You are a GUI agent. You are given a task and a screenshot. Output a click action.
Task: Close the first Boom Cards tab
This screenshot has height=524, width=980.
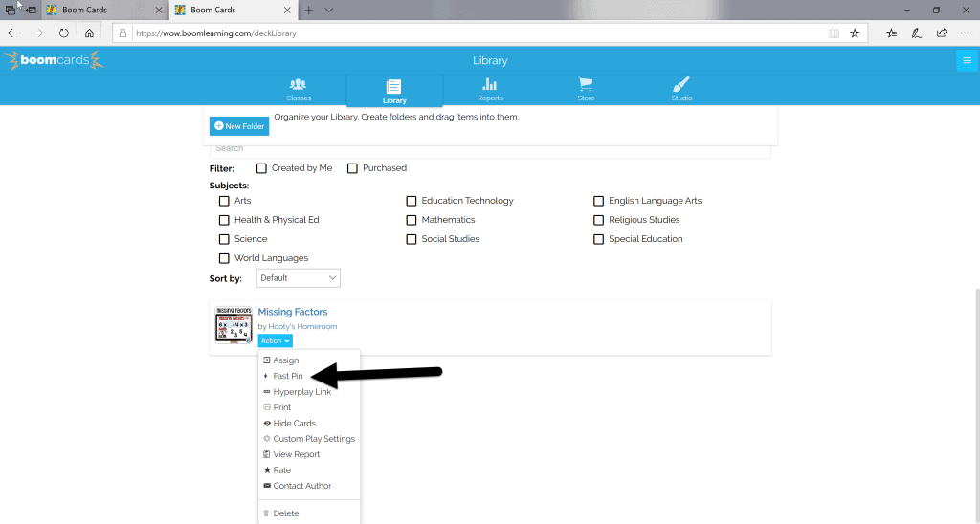click(x=159, y=10)
